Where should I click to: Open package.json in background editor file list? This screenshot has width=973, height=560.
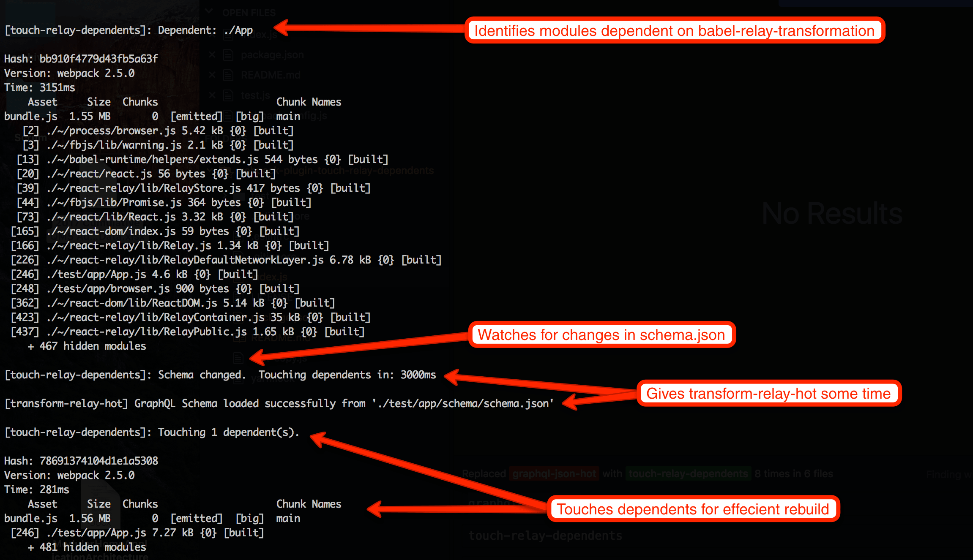point(272,55)
